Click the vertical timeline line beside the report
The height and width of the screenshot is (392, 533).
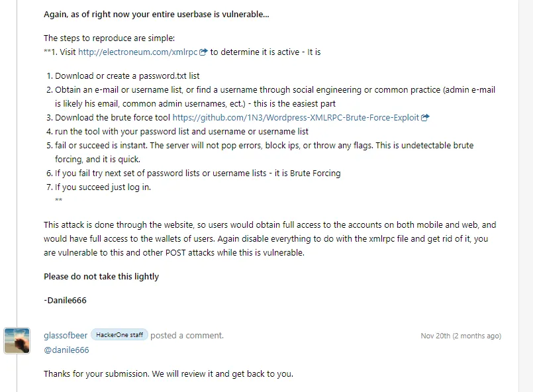tap(17, 163)
